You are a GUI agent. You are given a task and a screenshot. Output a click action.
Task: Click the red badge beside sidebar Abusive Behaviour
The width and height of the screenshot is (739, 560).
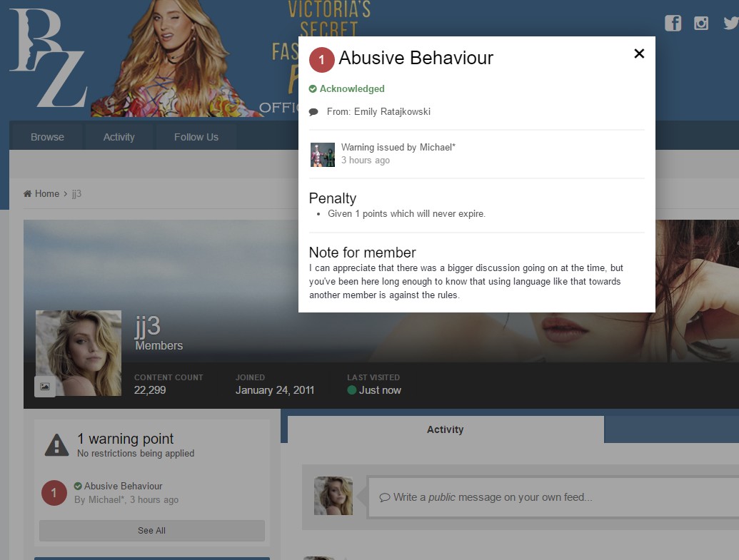(54, 493)
